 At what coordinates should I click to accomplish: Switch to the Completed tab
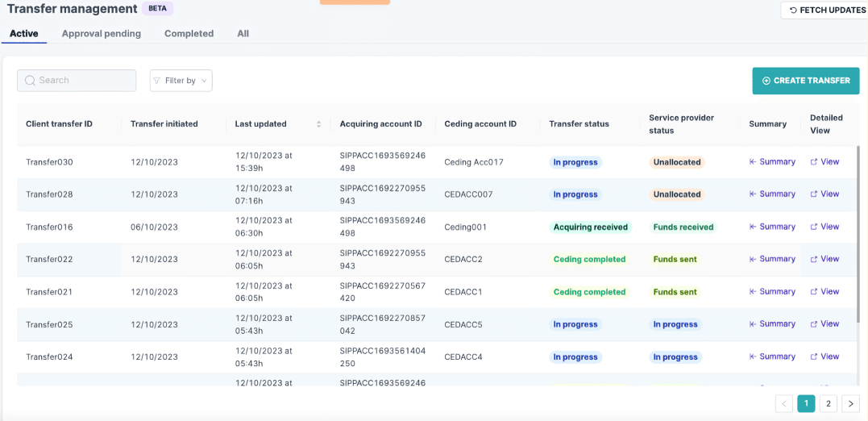(x=189, y=34)
